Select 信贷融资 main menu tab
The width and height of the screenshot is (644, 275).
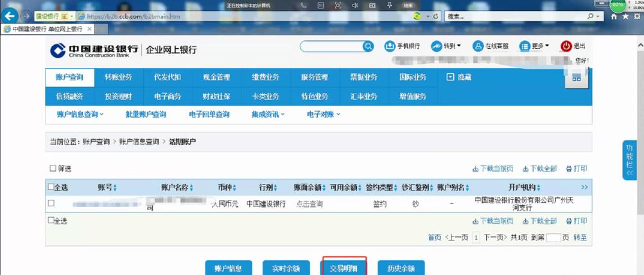(69, 97)
